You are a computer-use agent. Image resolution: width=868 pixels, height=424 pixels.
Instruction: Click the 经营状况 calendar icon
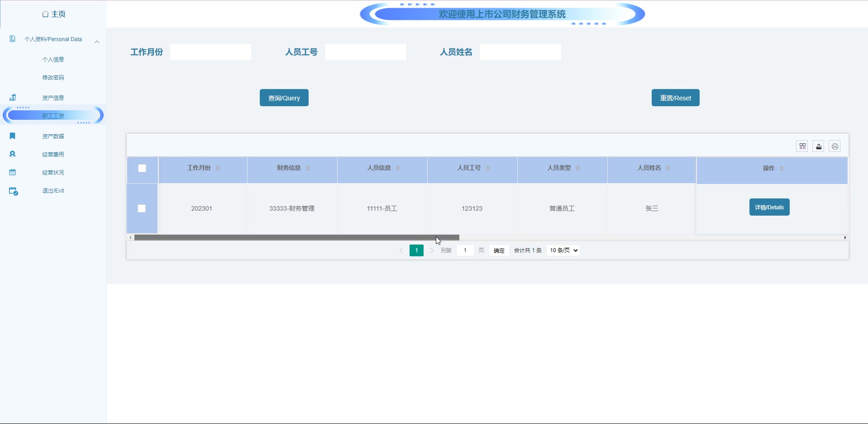pyautogui.click(x=13, y=172)
